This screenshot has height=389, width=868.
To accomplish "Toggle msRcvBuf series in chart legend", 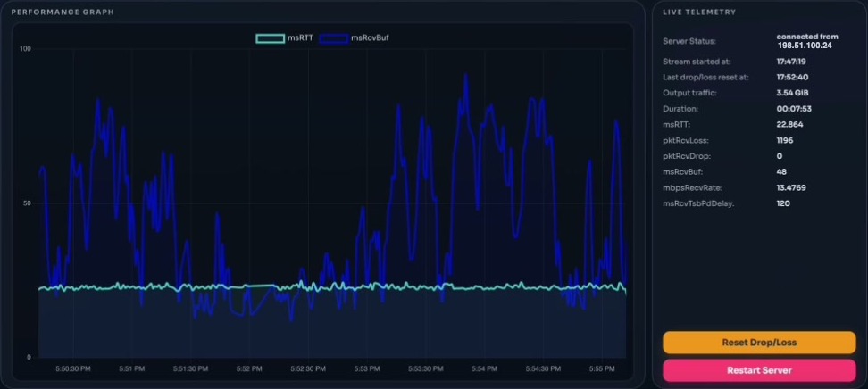I will click(355, 38).
